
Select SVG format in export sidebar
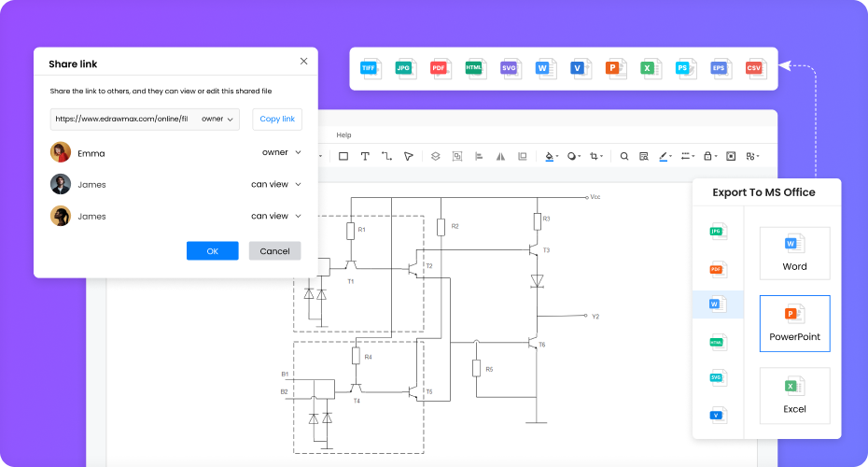(717, 378)
